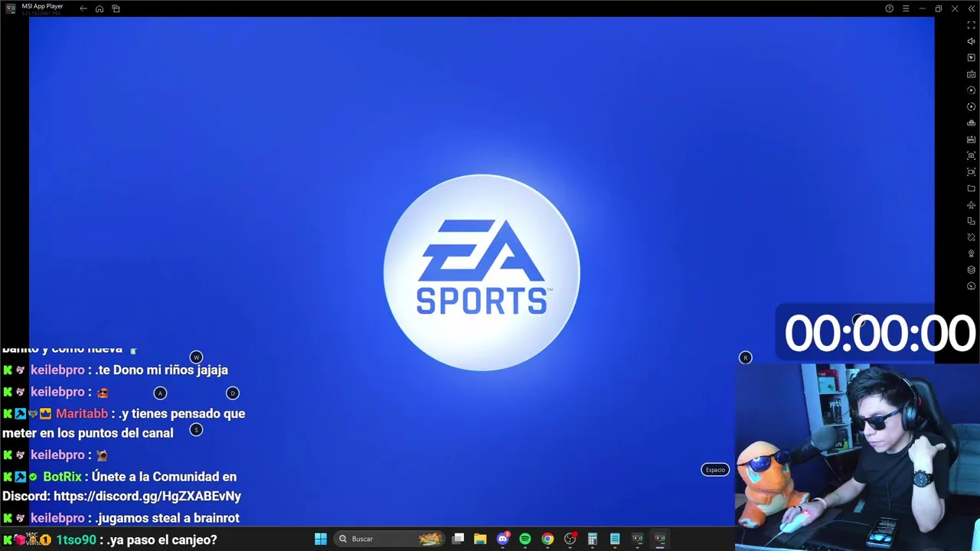Click the sync operations circle icon
Screen dimensions: 980x551
tap(972, 106)
